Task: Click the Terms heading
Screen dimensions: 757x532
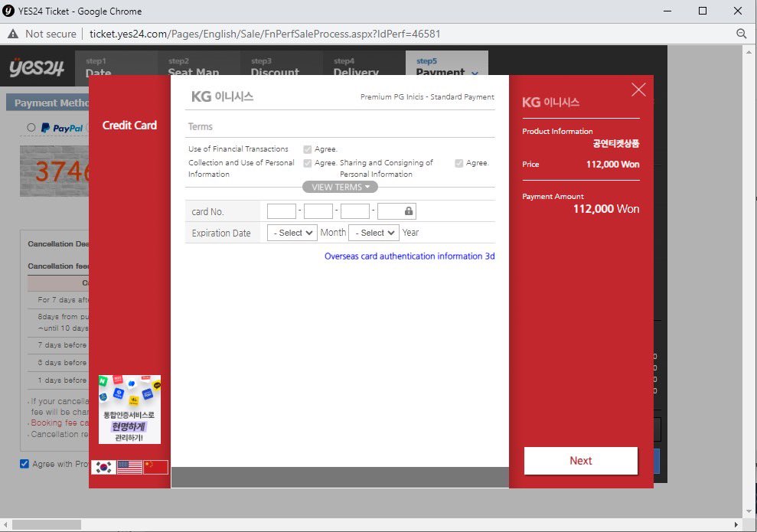Action: pos(201,126)
